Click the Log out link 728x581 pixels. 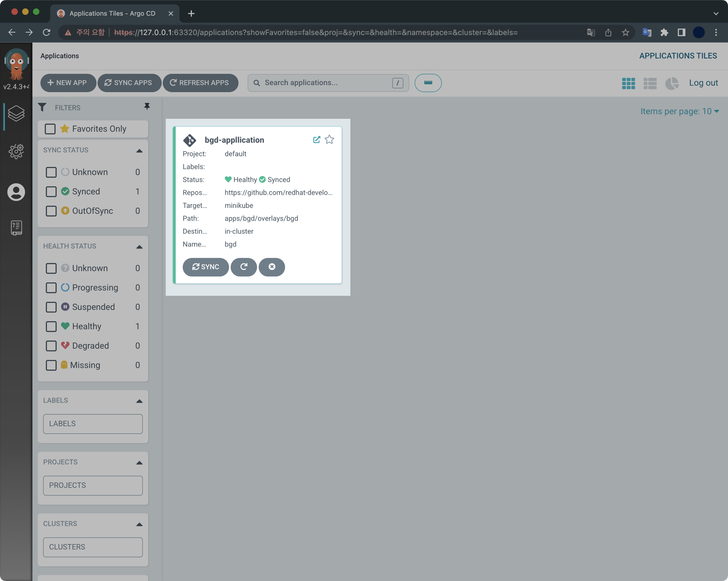pos(703,83)
